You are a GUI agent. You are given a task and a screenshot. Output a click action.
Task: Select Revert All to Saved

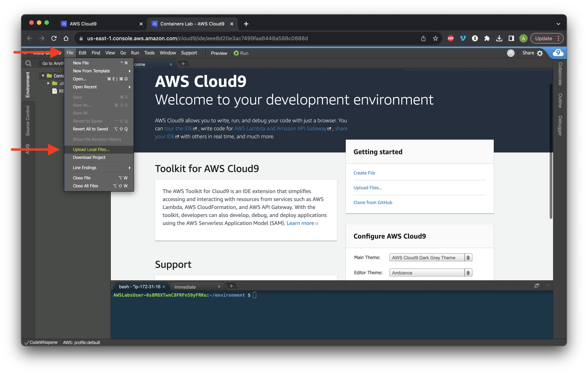[x=99, y=129]
